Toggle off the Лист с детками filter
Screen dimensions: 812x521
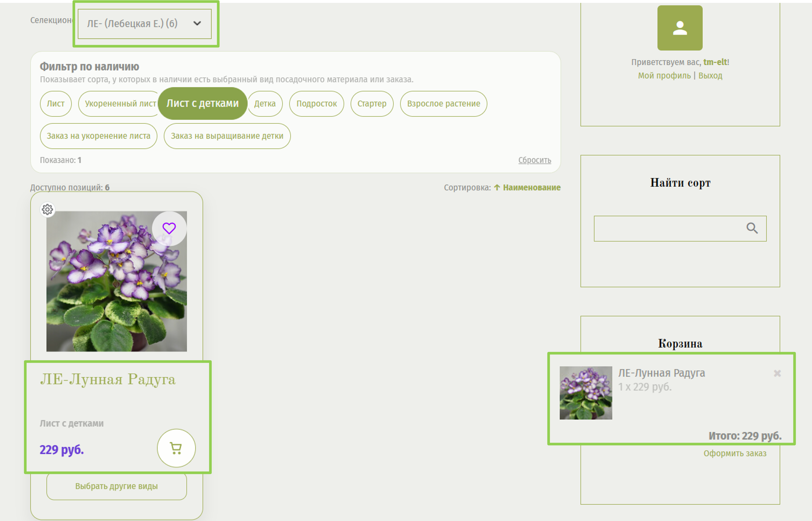pyautogui.click(x=202, y=104)
